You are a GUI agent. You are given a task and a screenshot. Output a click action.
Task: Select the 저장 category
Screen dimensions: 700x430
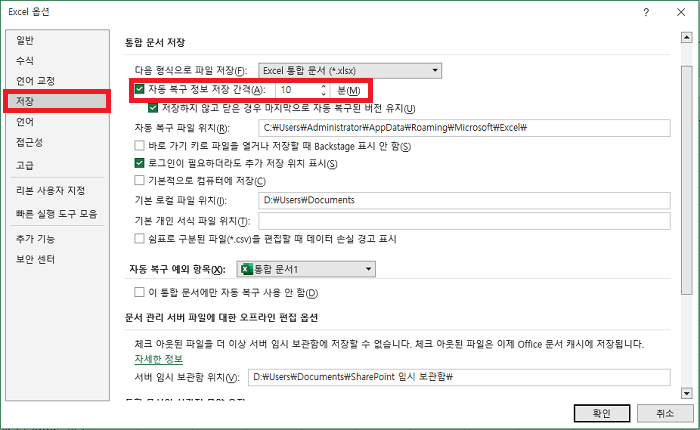tap(57, 101)
